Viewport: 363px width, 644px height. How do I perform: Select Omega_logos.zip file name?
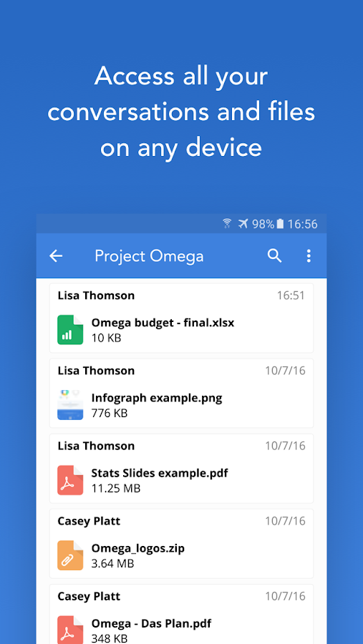coord(137,548)
